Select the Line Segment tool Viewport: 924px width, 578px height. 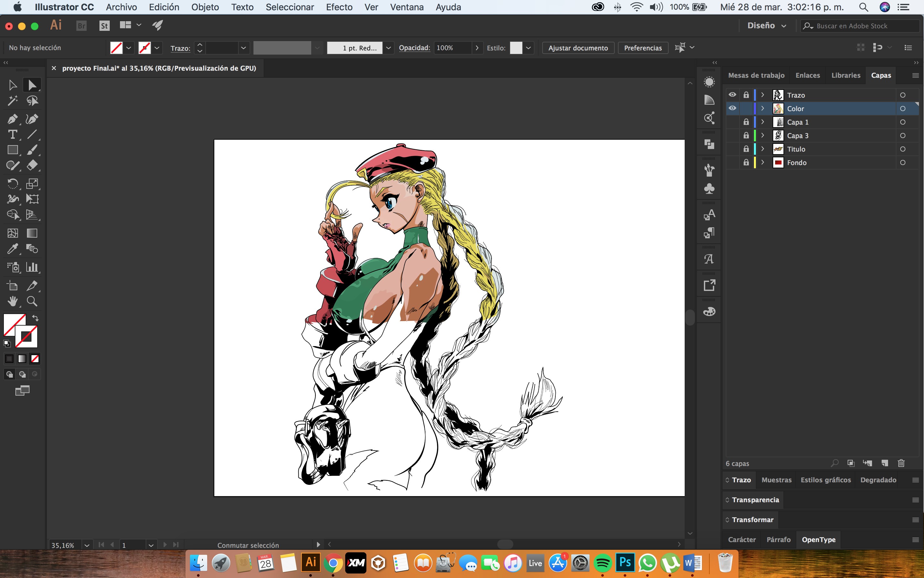(32, 134)
